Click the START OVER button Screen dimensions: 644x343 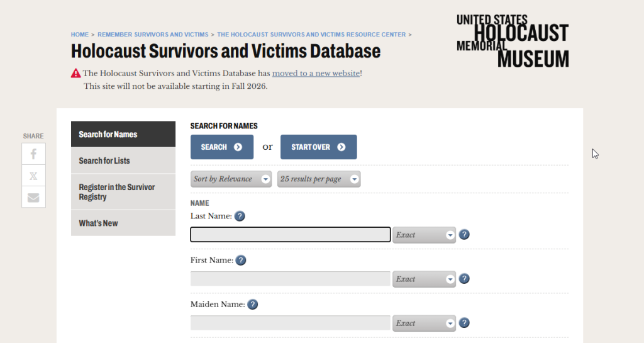point(319,147)
